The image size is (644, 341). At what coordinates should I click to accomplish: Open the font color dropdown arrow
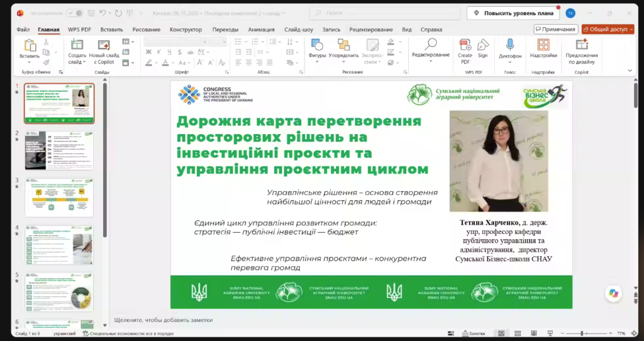(x=174, y=63)
